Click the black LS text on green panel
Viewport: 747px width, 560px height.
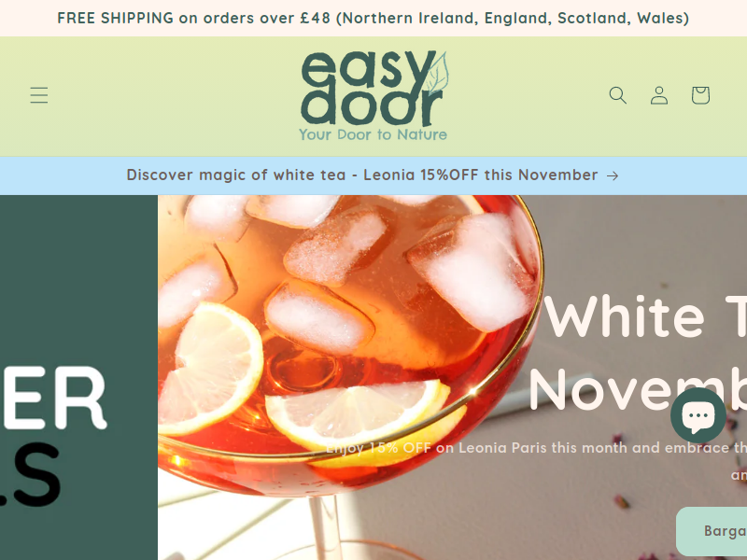30,475
